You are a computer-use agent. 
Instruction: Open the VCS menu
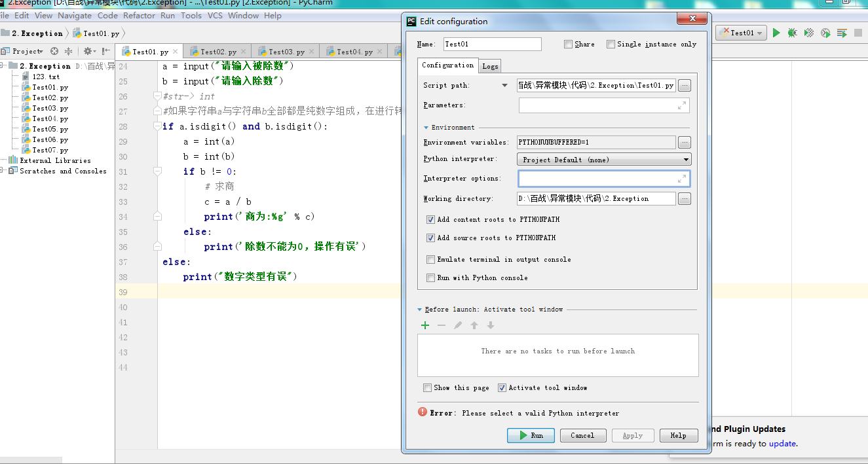pyautogui.click(x=215, y=15)
